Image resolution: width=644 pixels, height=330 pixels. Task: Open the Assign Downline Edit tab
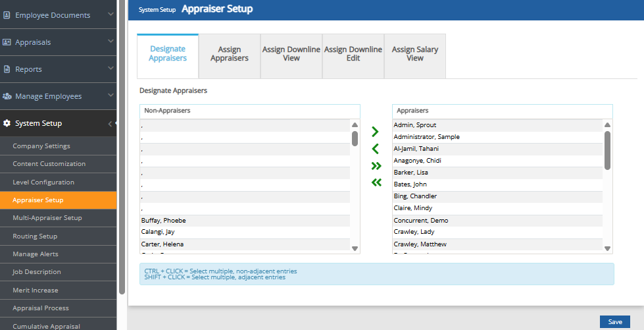353,54
